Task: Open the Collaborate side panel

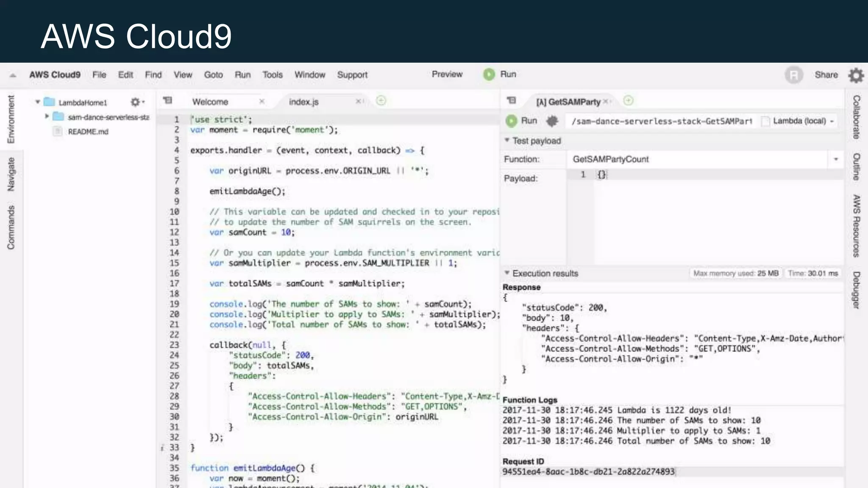Action: 857,117
